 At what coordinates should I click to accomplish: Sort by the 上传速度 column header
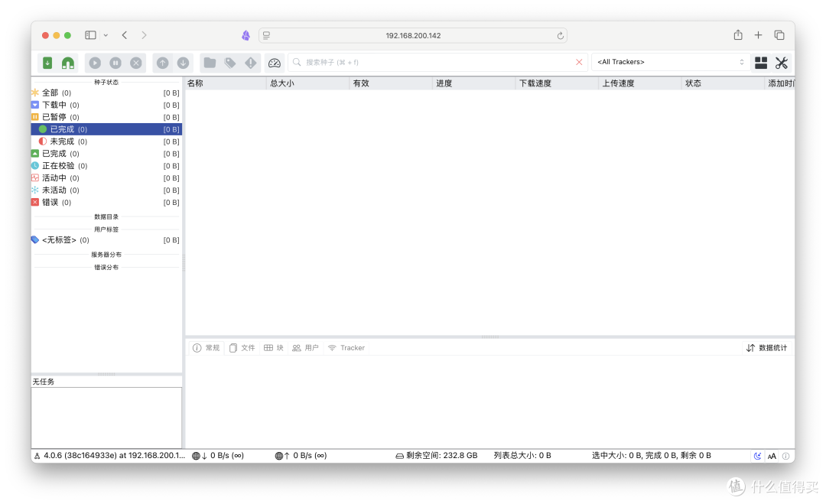click(640, 83)
